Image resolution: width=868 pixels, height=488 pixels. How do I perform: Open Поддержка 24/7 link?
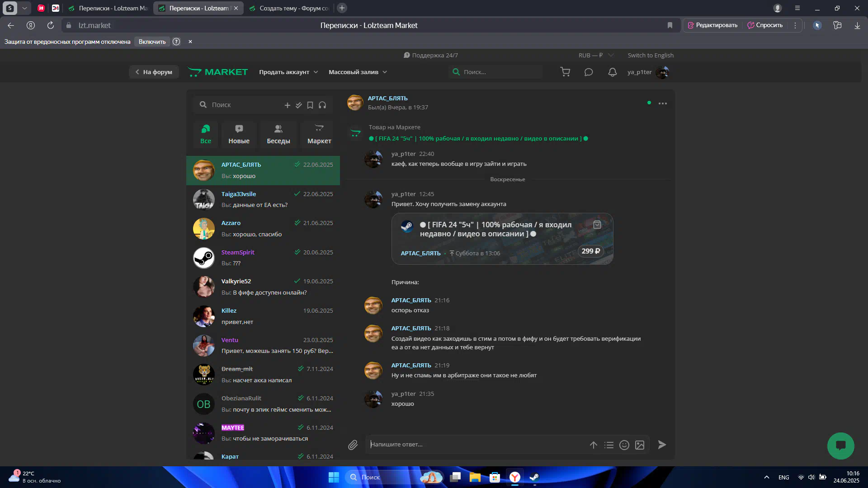431,55
